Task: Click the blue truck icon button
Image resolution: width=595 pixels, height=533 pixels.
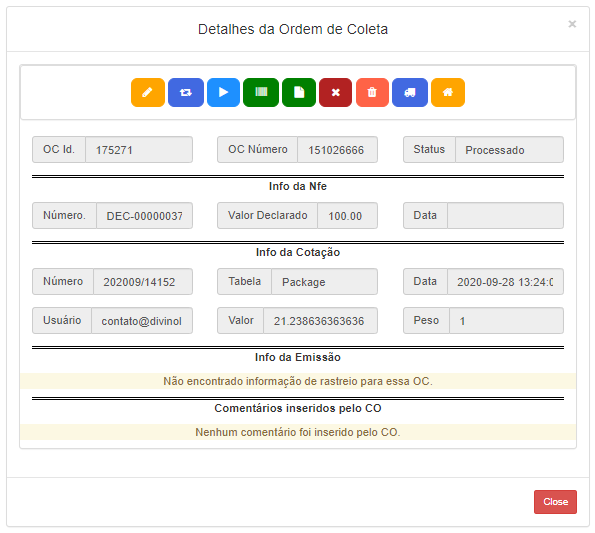Action: click(410, 93)
